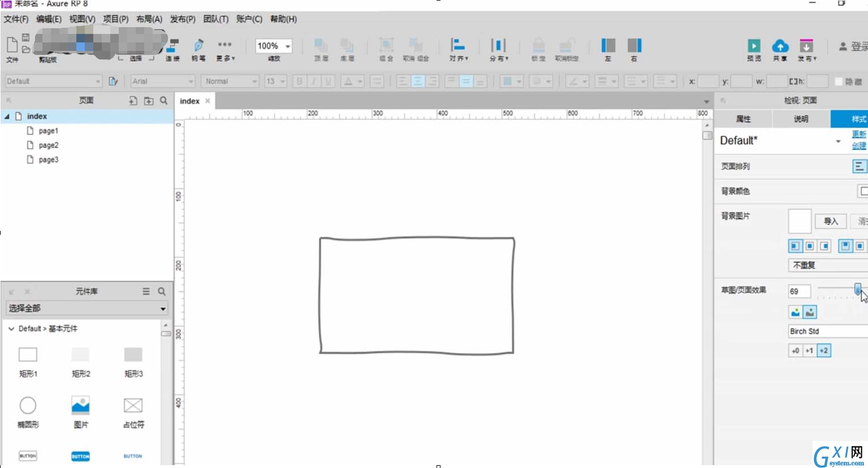Viewport: 868px width, 468px height.
Task: Collapse the index page tree node
Action: [x=7, y=116]
